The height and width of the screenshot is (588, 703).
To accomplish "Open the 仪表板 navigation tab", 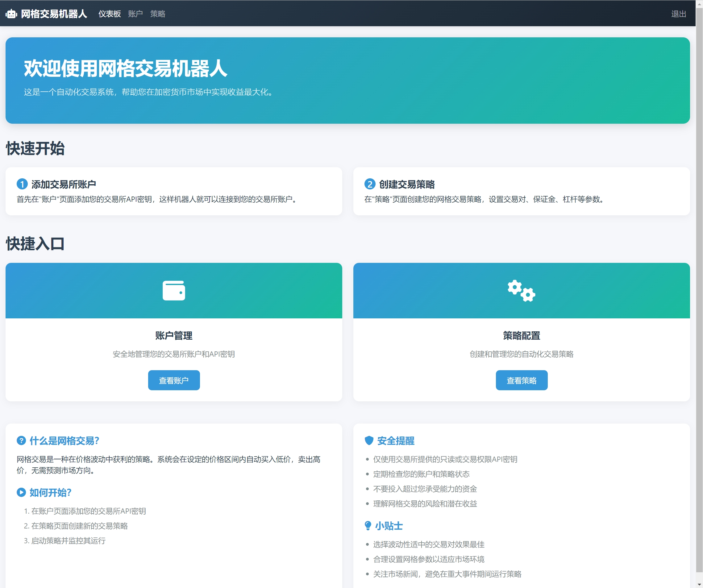I will tap(110, 14).
